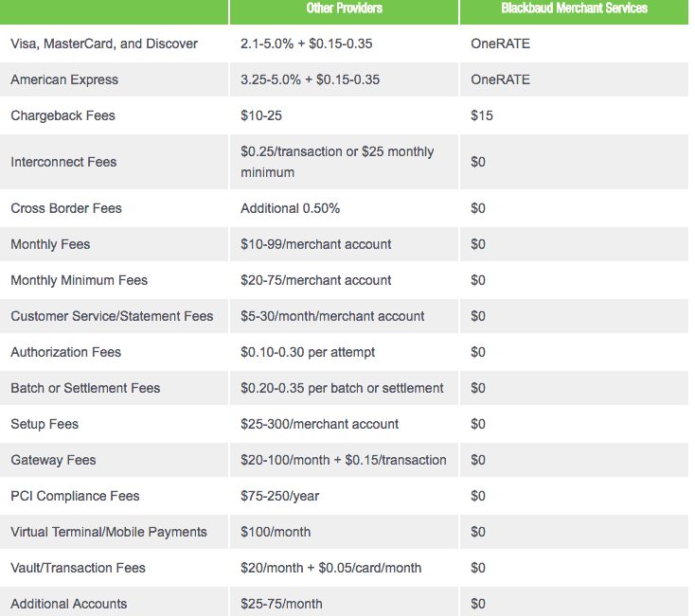Click 'OneRATE' in the American Express row
The height and width of the screenshot is (616, 695).
[500, 79]
